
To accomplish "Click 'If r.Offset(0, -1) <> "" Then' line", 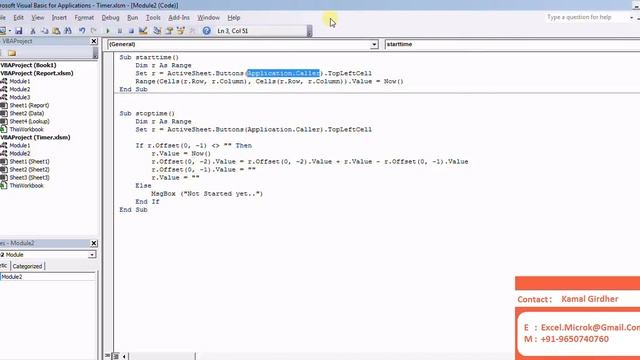I will [x=193, y=145].
